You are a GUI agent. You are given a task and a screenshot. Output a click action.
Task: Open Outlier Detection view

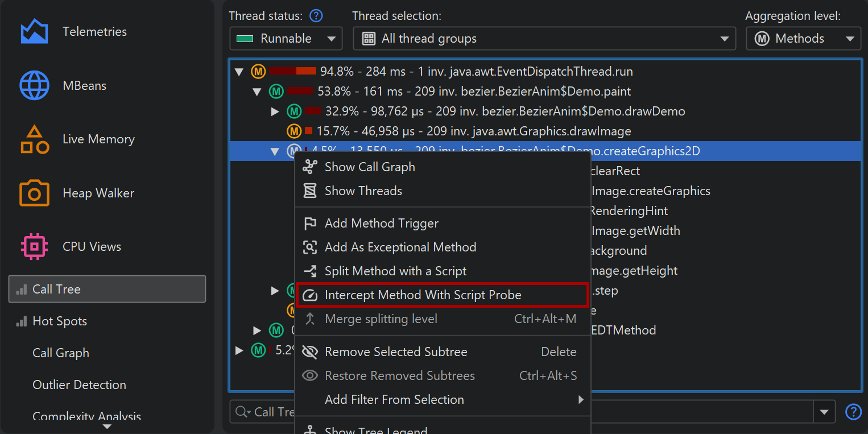coord(79,385)
